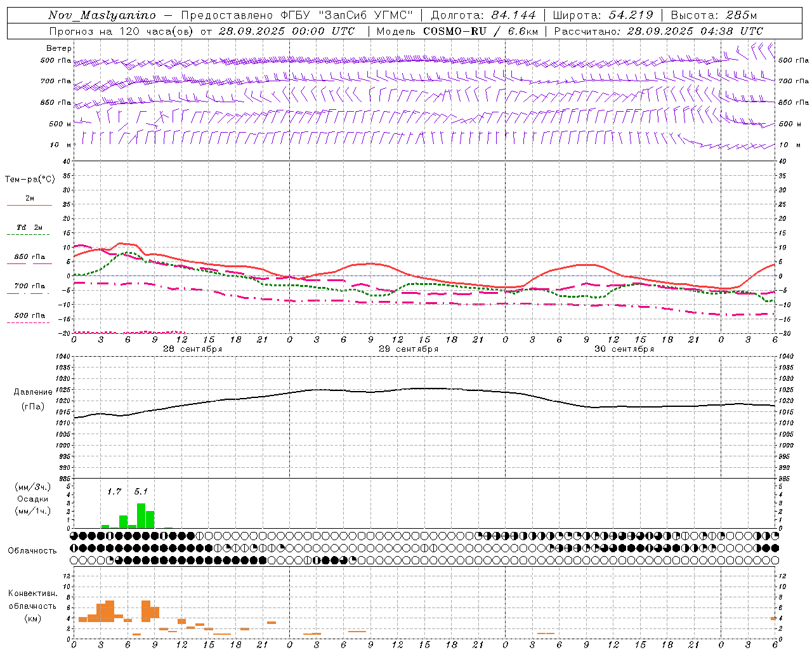Click the tallest green precipitation bar

pyautogui.click(x=141, y=516)
